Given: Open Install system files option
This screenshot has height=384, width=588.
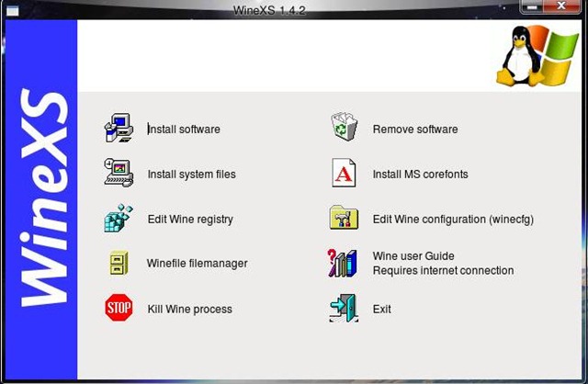Looking at the screenshot, I should 192,175.
